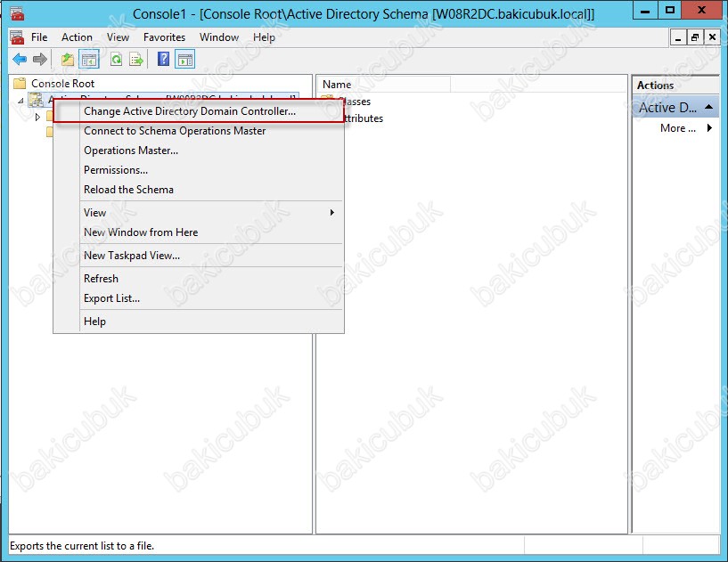Toggle Show/Hide Console Tree toolbar icon

point(89,60)
